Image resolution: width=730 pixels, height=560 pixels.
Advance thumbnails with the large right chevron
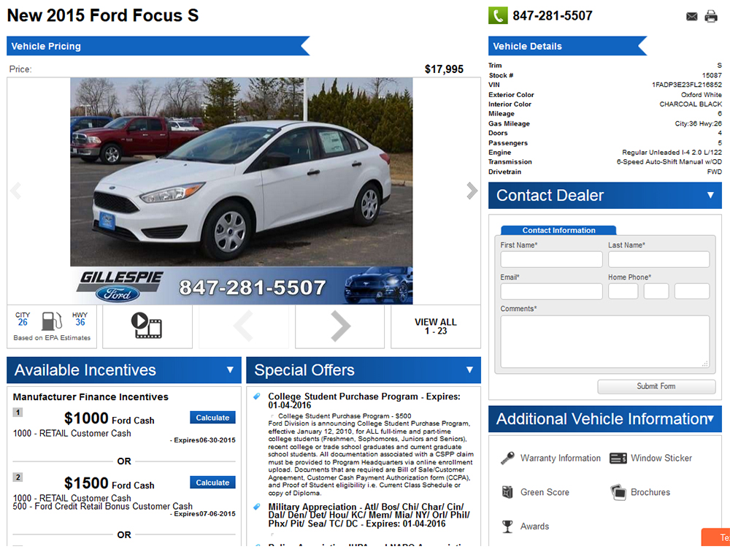[340, 326]
